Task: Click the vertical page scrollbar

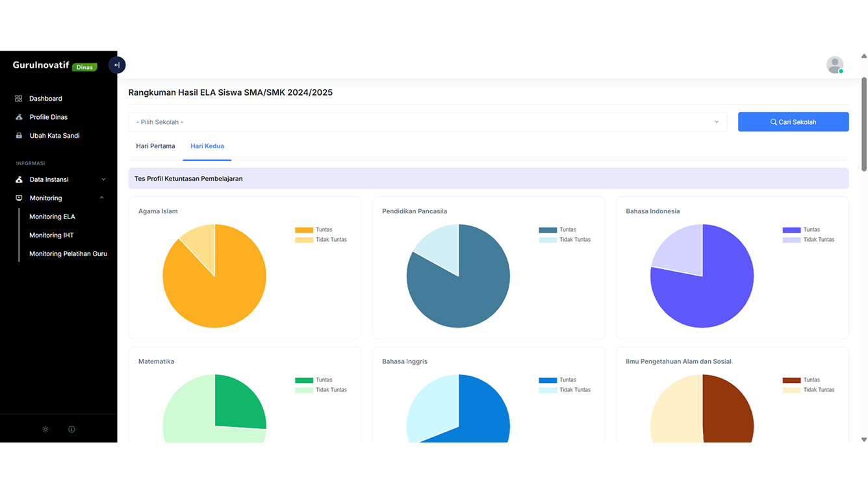Action: coord(863,123)
